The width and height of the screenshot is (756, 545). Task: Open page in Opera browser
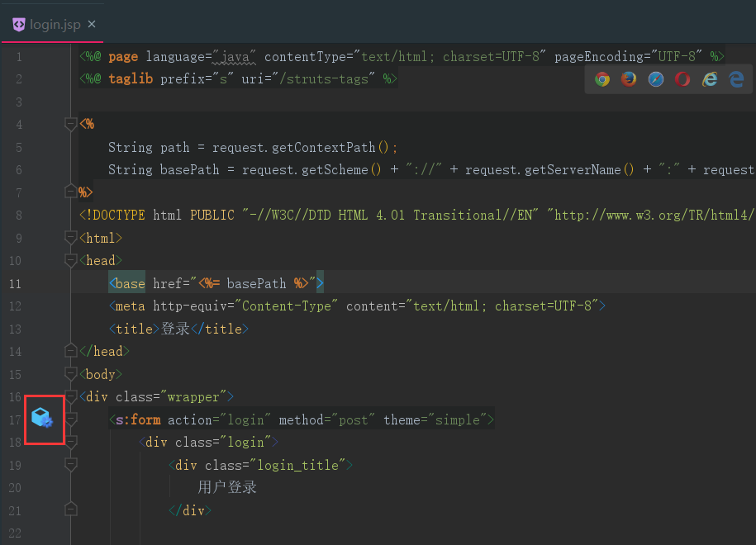pyautogui.click(x=682, y=79)
